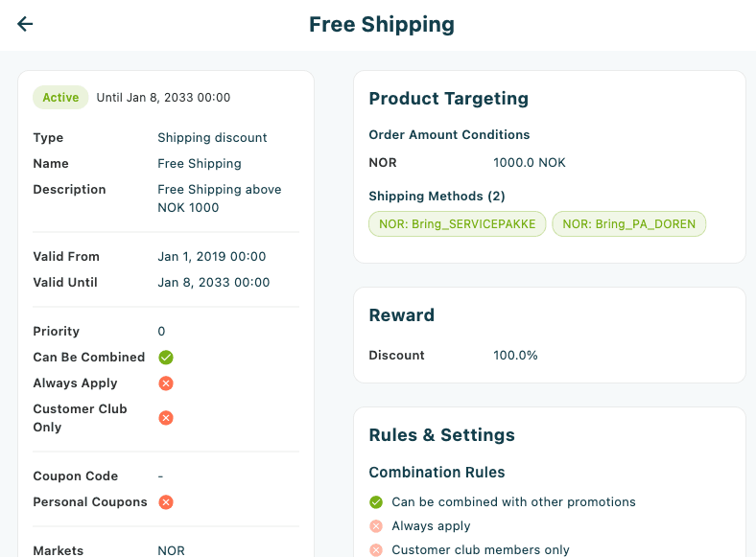Click the NOR markets value
The height and width of the screenshot is (557, 756).
click(171, 550)
